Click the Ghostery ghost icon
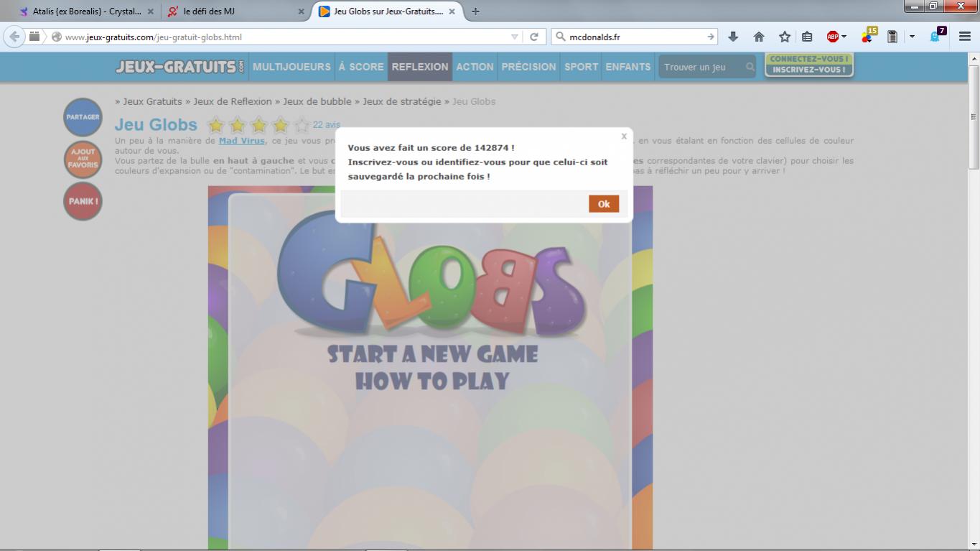Viewport: 980px width, 551px height. (x=935, y=37)
